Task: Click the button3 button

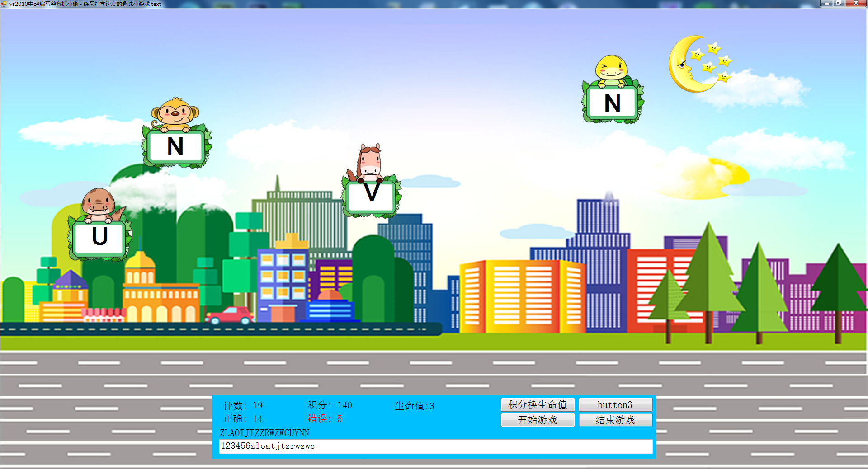Action: coord(615,404)
